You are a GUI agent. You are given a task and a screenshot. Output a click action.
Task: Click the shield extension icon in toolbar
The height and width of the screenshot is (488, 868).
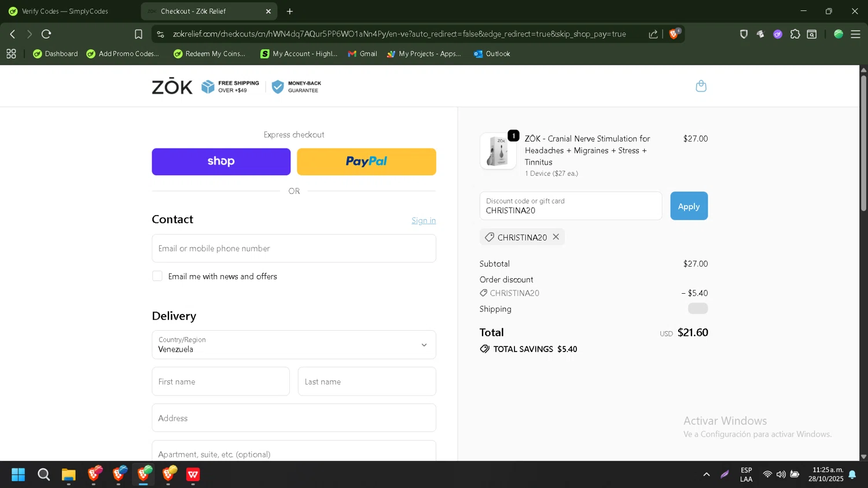tap(744, 34)
